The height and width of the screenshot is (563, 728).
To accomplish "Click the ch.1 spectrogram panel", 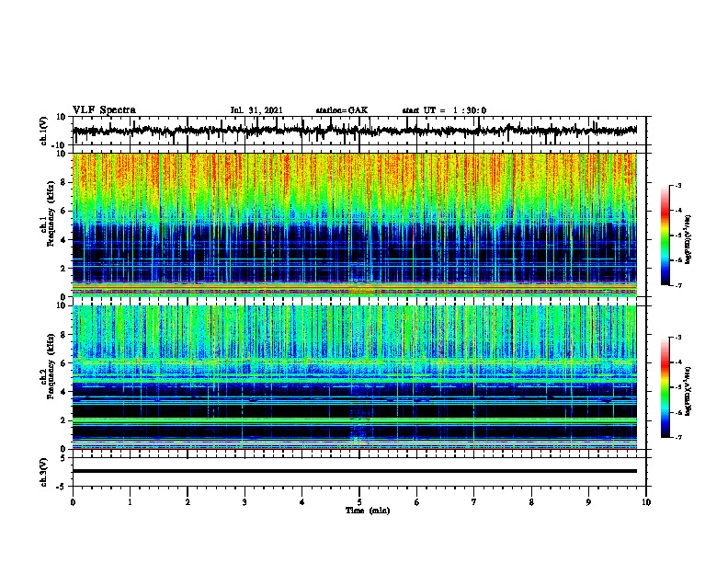I will click(355, 224).
